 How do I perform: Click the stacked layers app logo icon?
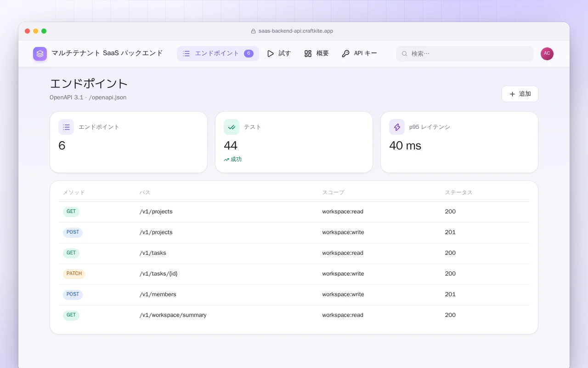tap(40, 54)
